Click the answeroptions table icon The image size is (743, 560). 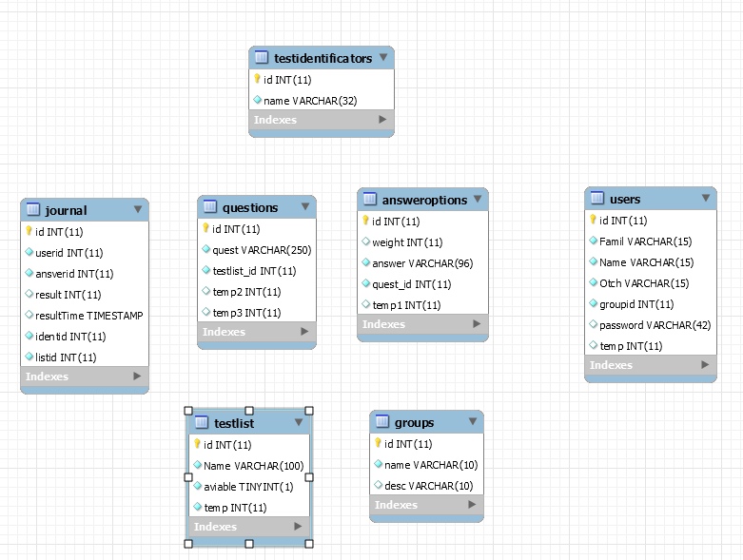tap(370, 200)
